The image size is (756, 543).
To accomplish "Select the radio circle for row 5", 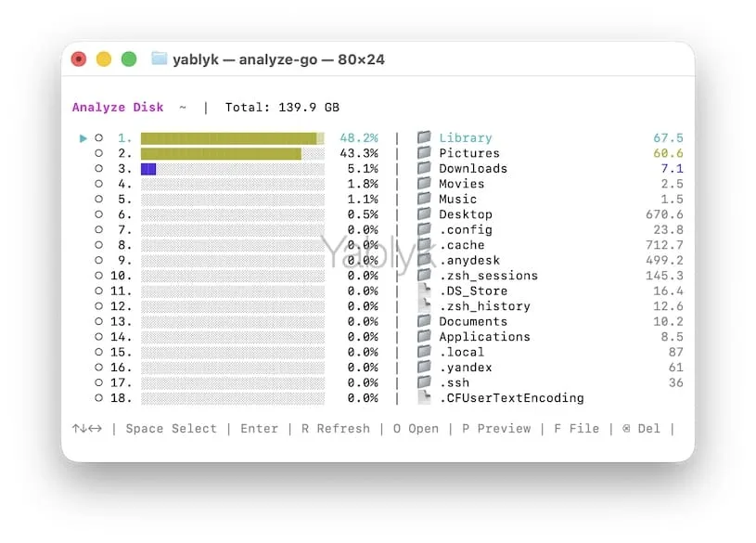I will [98, 199].
